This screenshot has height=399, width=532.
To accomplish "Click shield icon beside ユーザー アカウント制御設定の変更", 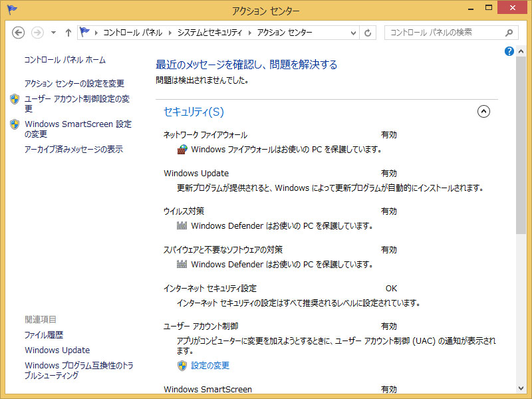I will pyautogui.click(x=15, y=99).
